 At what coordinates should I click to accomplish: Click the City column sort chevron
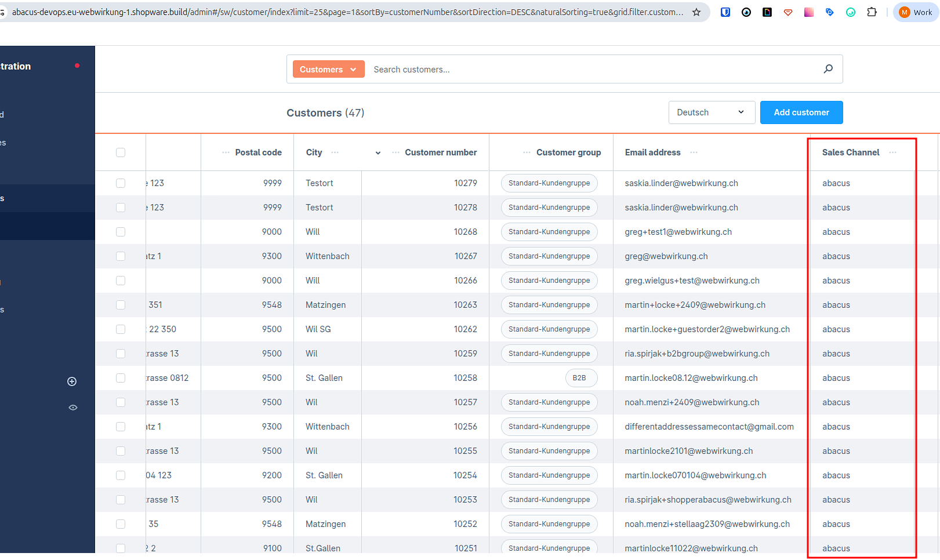point(378,153)
